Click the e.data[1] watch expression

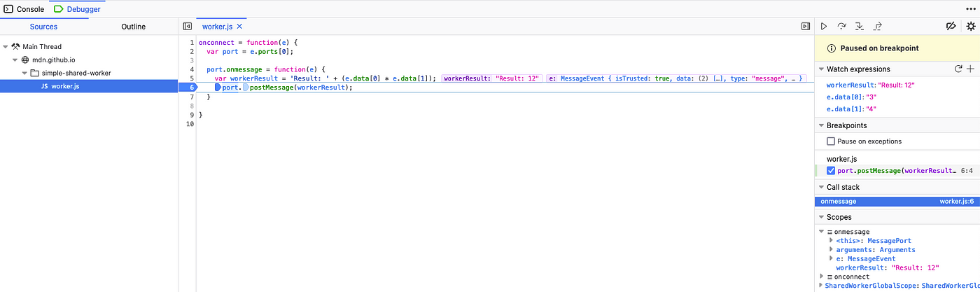pyautogui.click(x=852, y=109)
